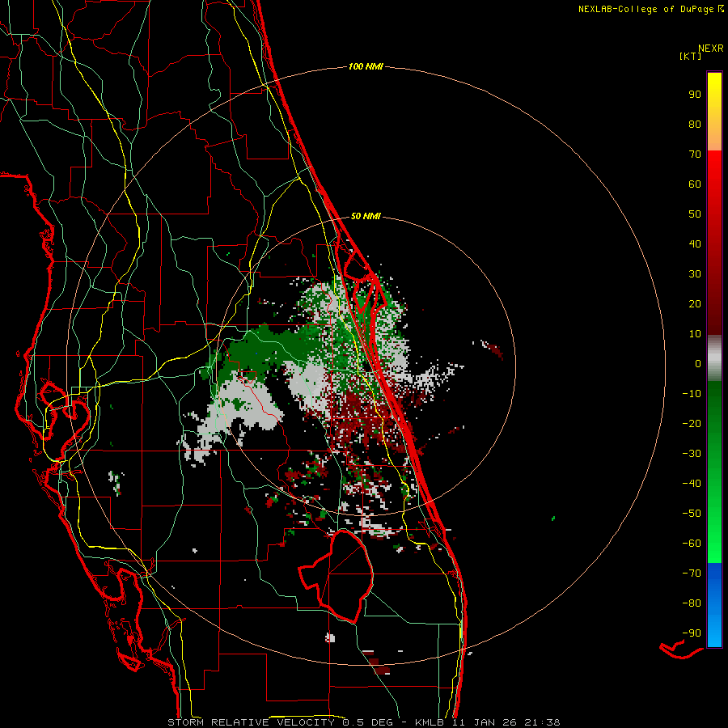728x728 pixels.
Task: Click the 40 value on velocity scale
Action: (695, 244)
